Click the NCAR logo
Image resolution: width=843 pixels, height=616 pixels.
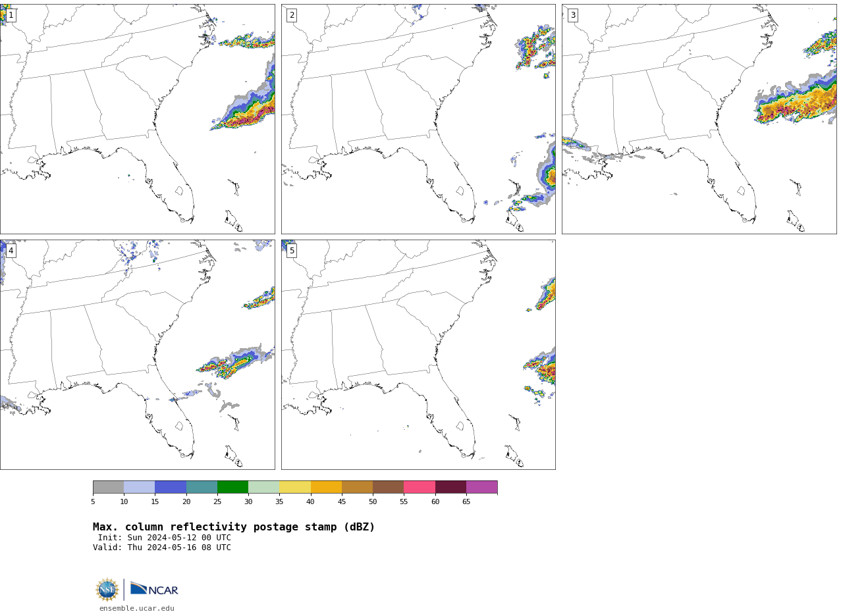click(154, 589)
